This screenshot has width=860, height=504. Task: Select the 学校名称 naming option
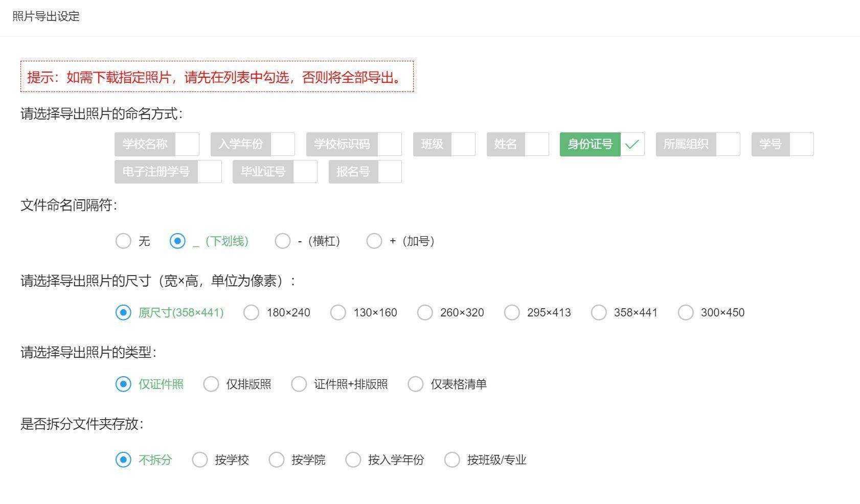(x=145, y=144)
